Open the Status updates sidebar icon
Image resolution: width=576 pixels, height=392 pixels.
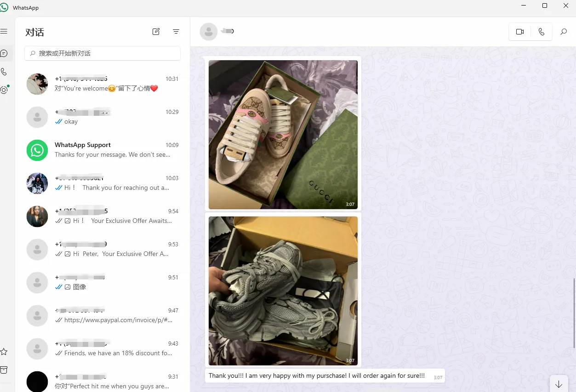click(x=4, y=90)
